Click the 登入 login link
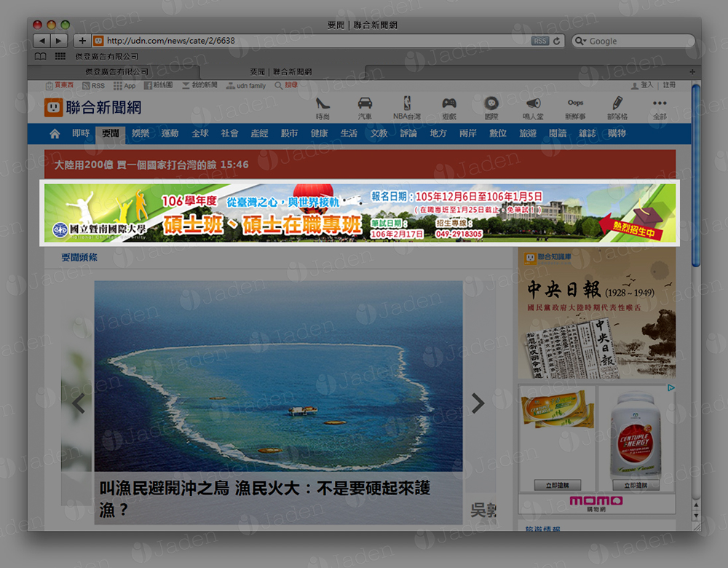This screenshot has width=728, height=568. [642, 85]
